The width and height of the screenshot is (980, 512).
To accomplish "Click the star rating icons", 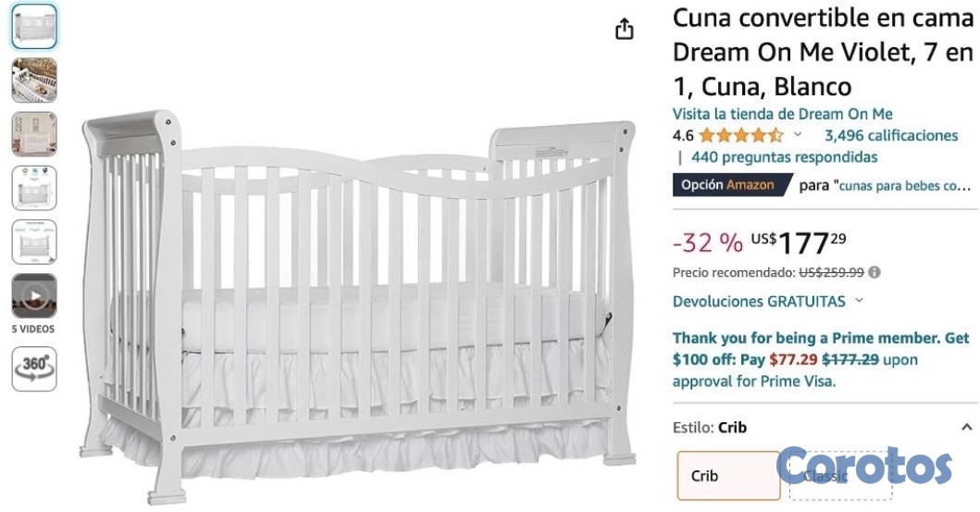I will pos(740,136).
